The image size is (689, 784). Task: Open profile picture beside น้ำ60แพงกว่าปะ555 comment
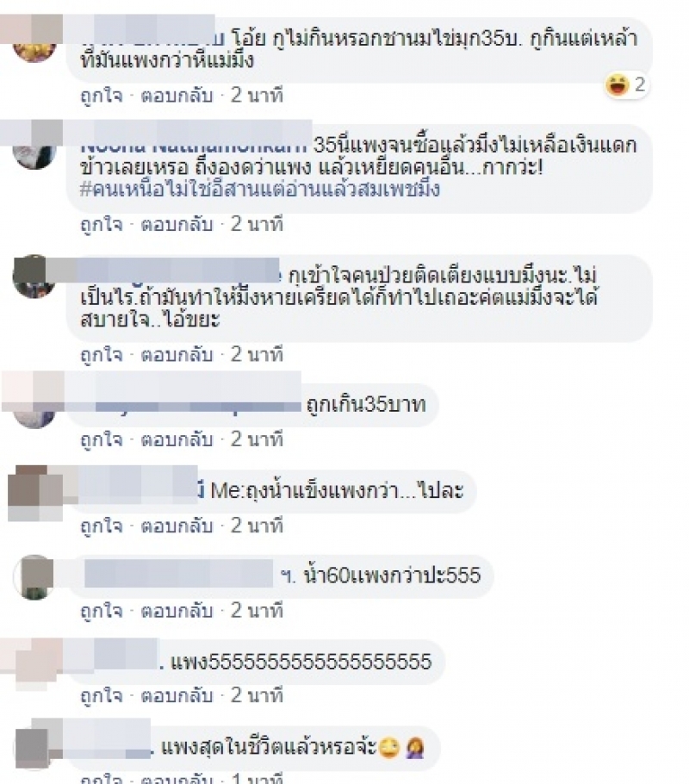[34, 577]
